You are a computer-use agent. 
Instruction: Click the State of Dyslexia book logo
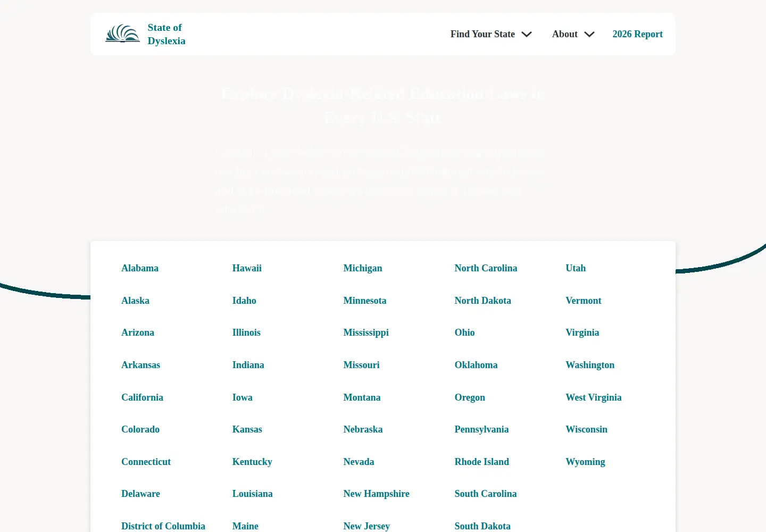[x=122, y=34]
